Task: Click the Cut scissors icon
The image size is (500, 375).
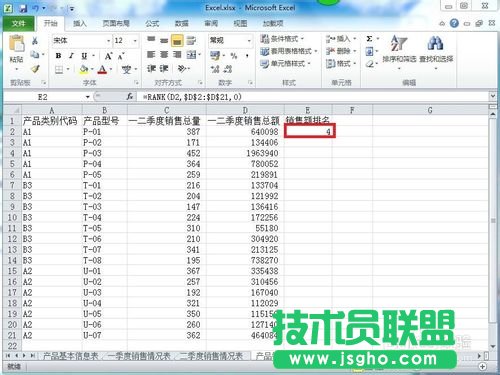Action: (35, 41)
